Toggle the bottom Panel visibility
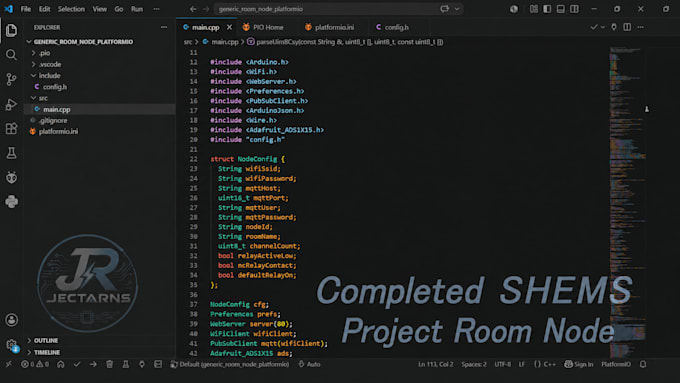 [561, 9]
